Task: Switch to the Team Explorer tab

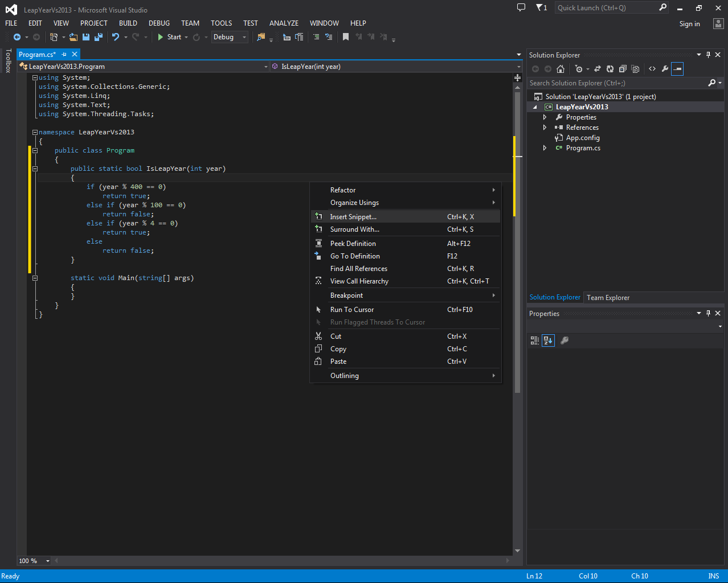Action: click(607, 297)
